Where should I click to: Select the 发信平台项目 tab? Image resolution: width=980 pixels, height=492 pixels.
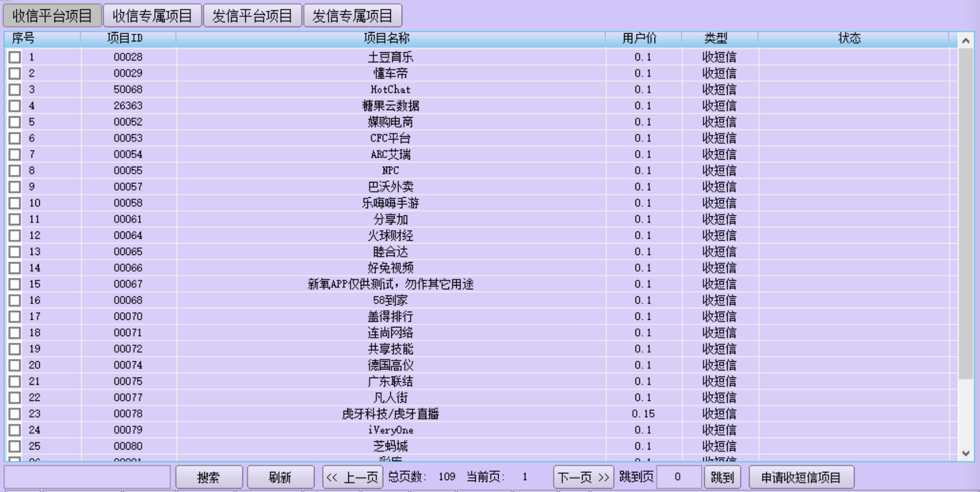(252, 16)
